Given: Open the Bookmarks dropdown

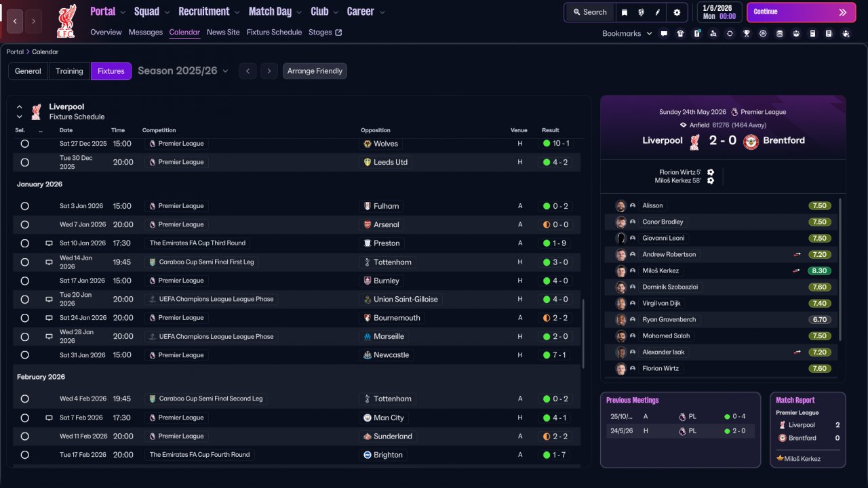Looking at the screenshot, I should pyautogui.click(x=627, y=33).
